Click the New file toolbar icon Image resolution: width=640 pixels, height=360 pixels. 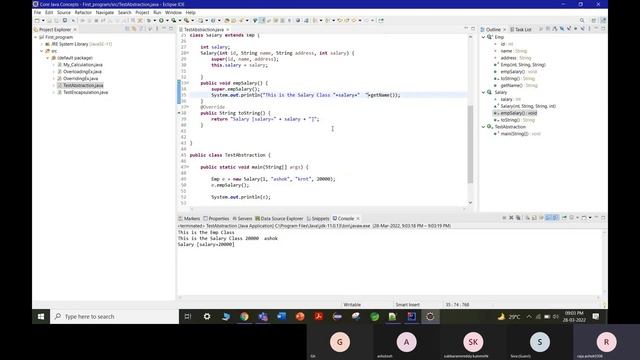[x=37, y=20]
